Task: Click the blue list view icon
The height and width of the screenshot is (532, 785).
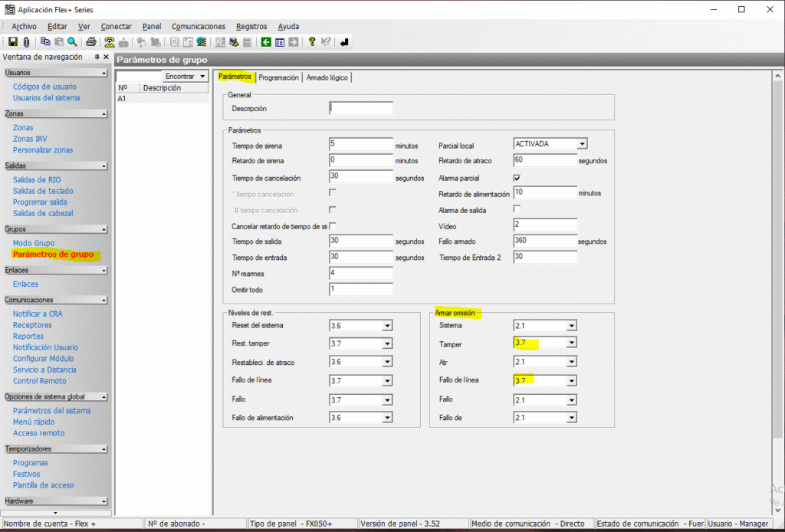Action: [x=280, y=42]
